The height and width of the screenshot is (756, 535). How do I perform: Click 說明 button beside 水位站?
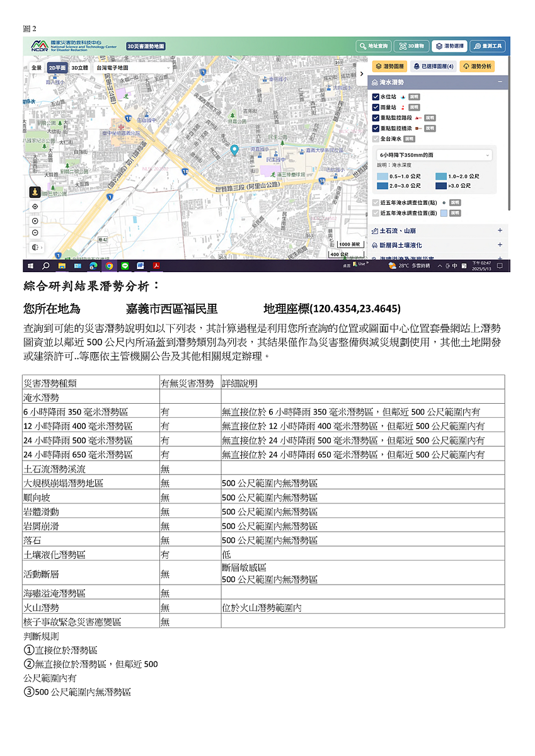[414, 97]
